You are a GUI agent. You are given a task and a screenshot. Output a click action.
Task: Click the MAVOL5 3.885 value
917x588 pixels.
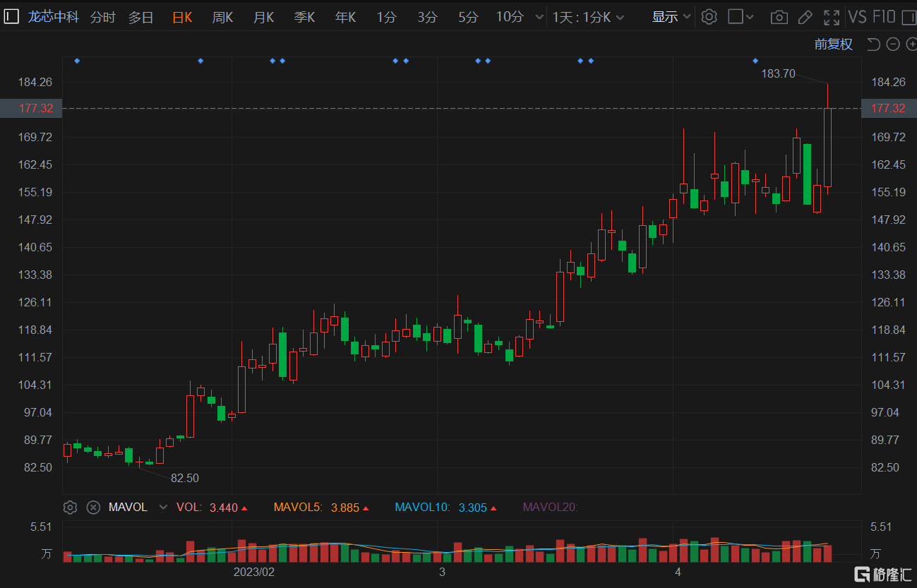point(345,507)
